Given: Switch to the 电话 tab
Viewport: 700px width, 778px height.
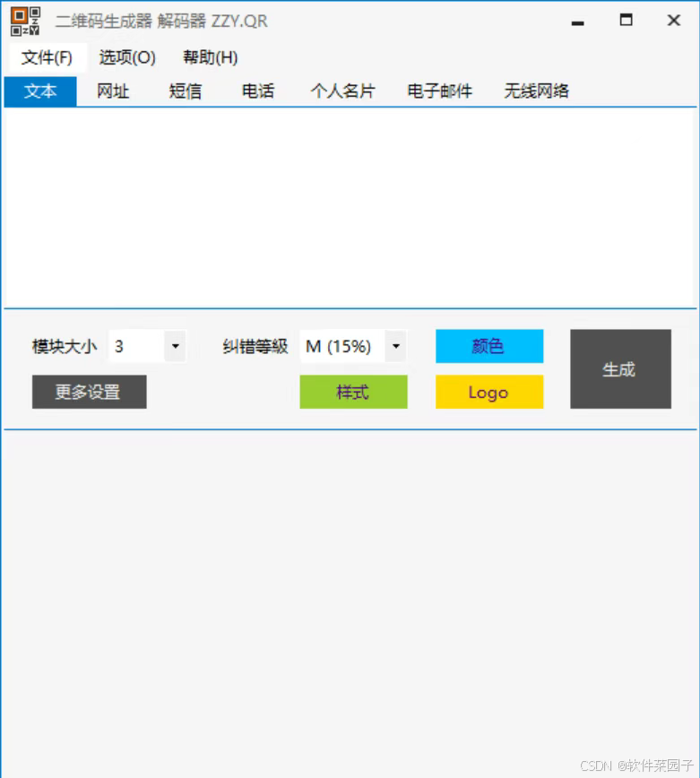Looking at the screenshot, I should pos(258,91).
